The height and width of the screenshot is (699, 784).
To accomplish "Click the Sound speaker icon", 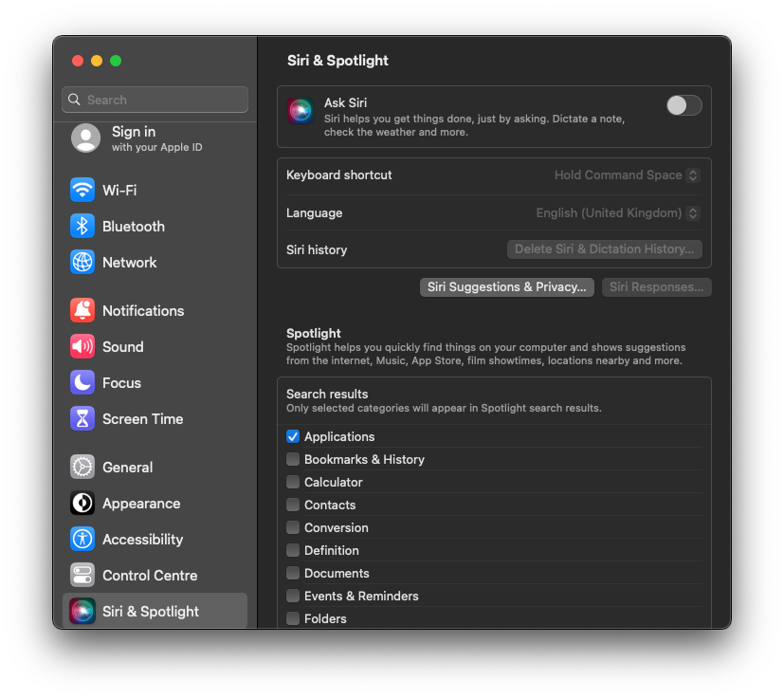I will coord(82,347).
